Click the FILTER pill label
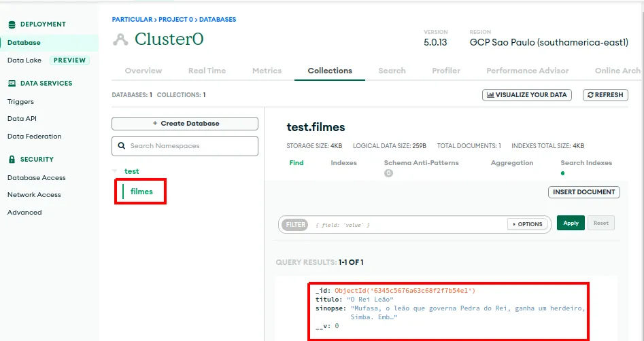Viewport: 644px width, 341px height. pos(295,225)
